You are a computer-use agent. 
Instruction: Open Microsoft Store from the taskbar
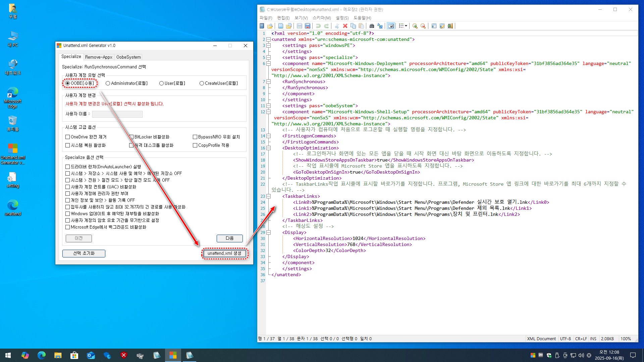(74, 355)
